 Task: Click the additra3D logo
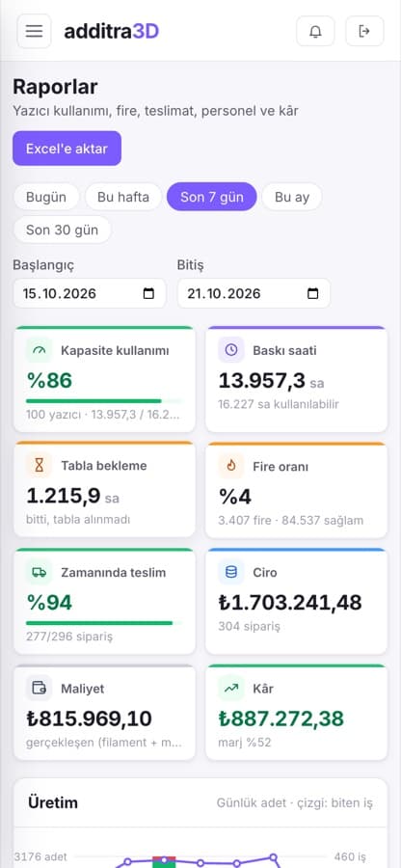pos(111,31)
